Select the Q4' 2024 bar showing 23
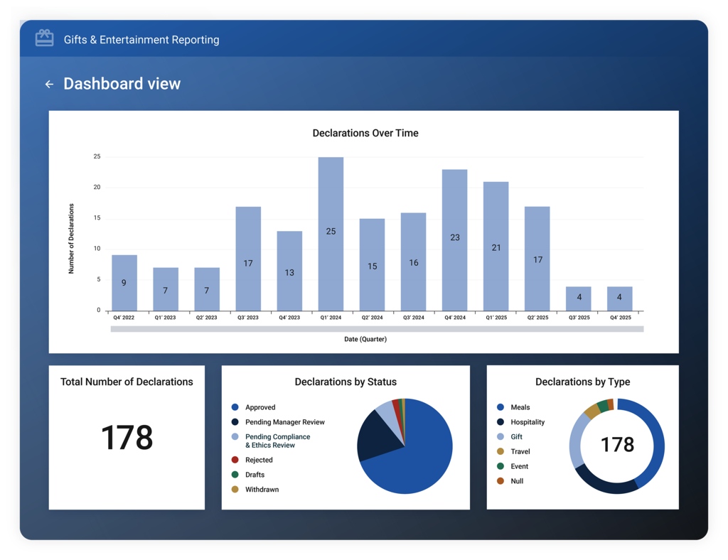The image size is (728, 560). 455,240
